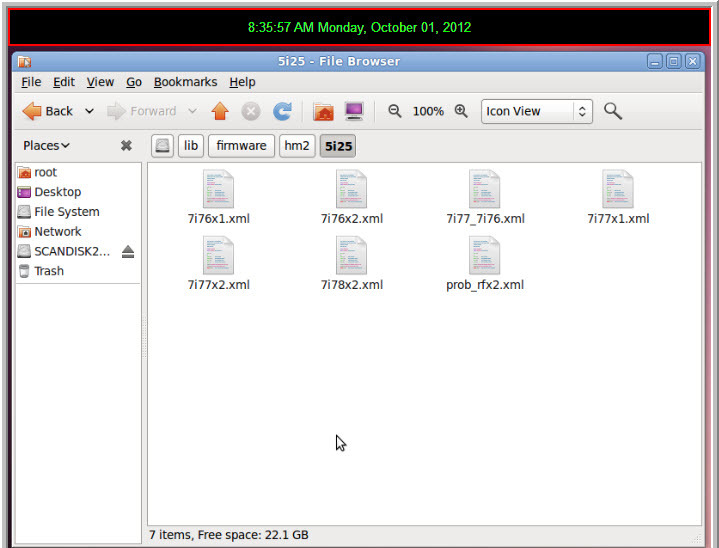Close the Places side pane
This screenshot has height=548, width=719.
click(126, 146)
